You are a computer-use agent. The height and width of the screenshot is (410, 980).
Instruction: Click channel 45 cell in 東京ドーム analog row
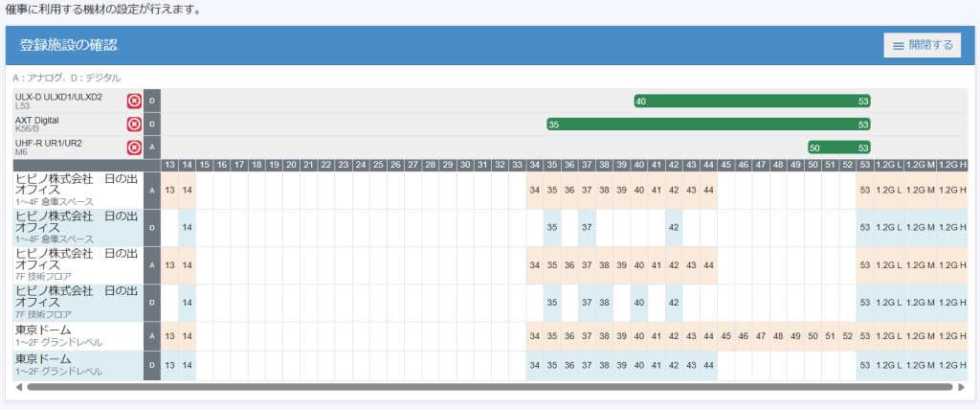point(725,336)
